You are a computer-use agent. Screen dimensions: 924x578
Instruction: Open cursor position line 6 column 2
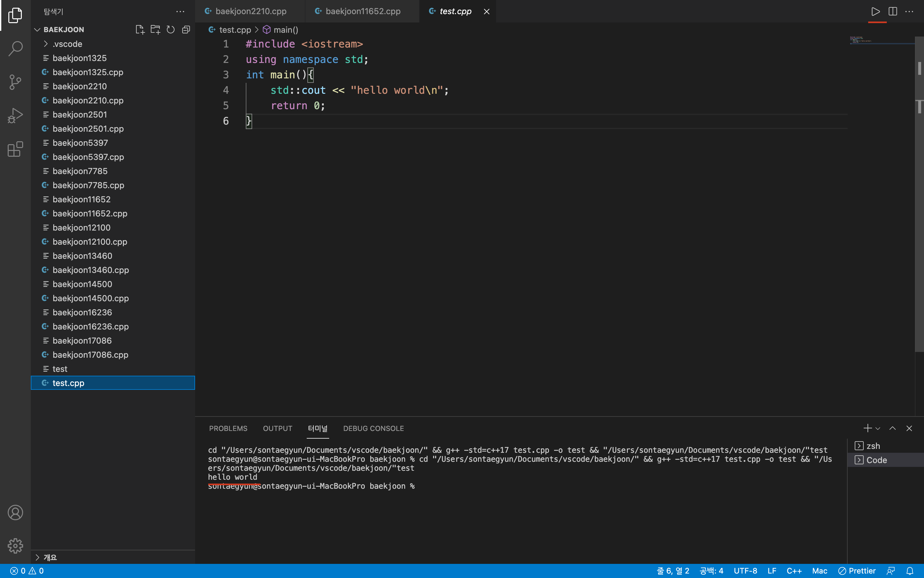click(673, 571)
